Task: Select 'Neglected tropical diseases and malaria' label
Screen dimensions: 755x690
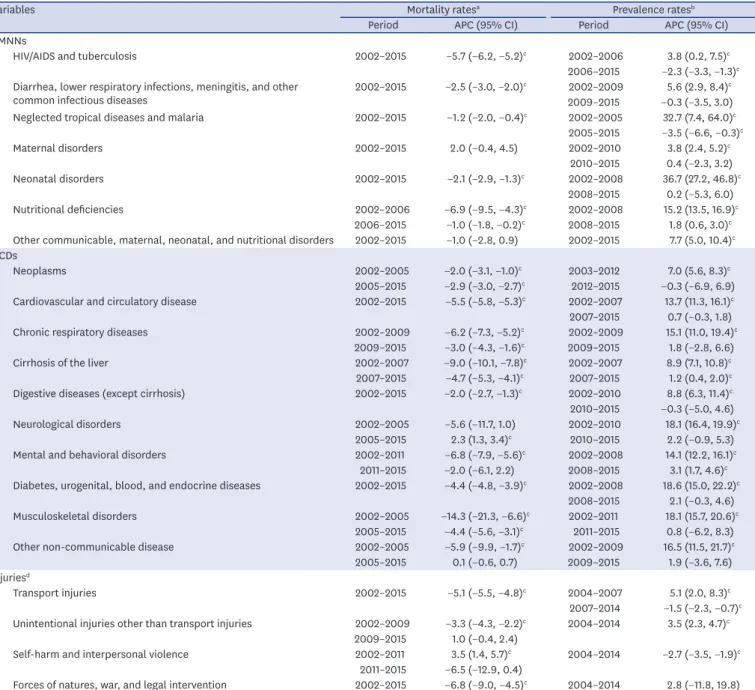Action: pos(108,118)
